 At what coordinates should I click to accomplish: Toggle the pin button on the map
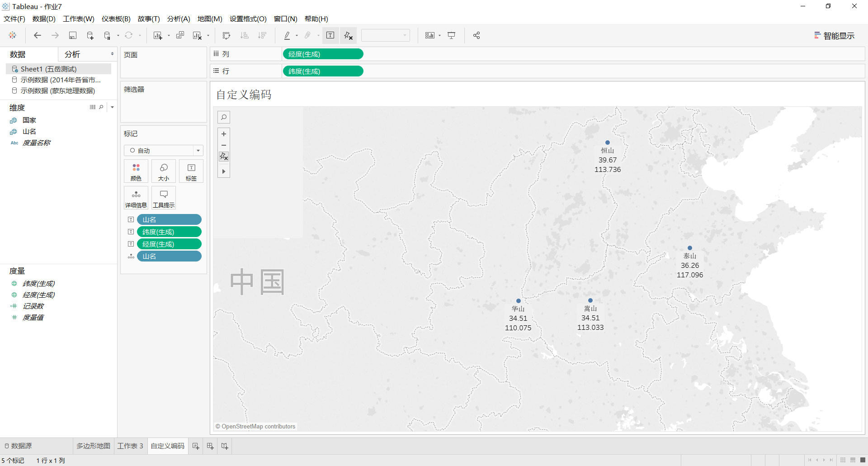[224, 156]
